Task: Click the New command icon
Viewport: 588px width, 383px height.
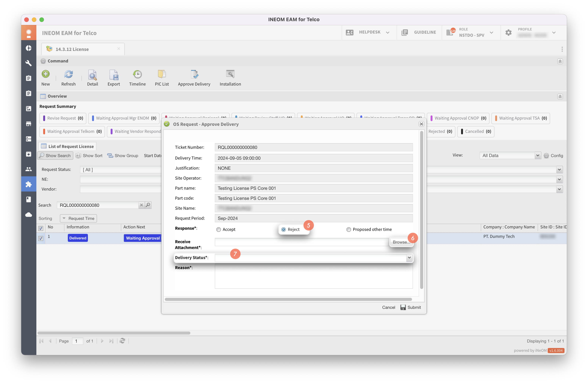Action: click(x=45, y=74)
